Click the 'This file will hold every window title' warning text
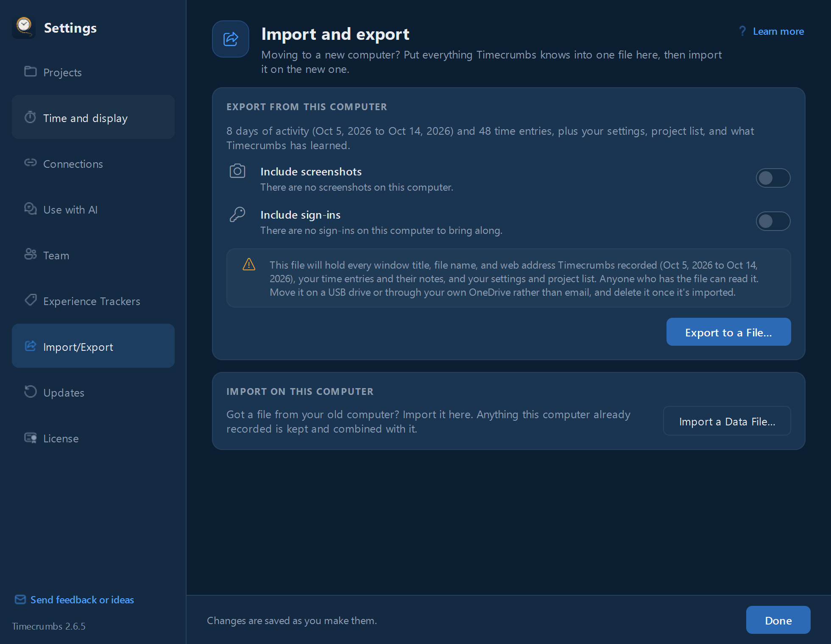The width and height of the screenshot is (831, 644). tap(514, 278)
